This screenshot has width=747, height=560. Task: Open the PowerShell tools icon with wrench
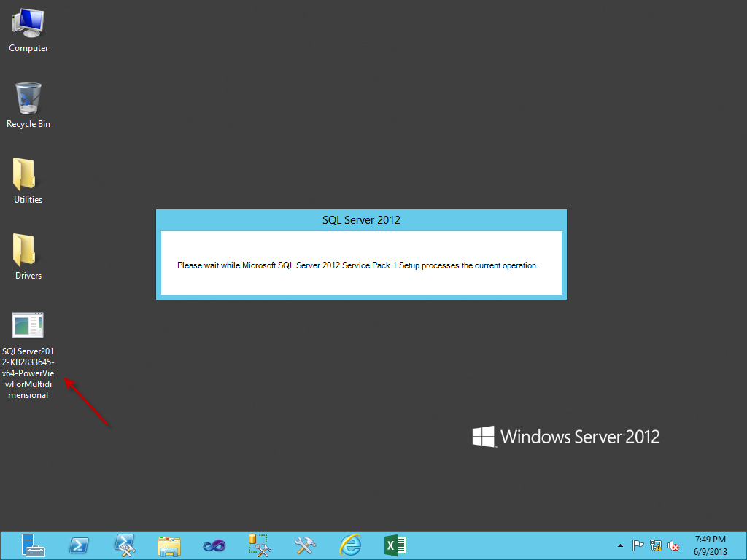point(125,545)
